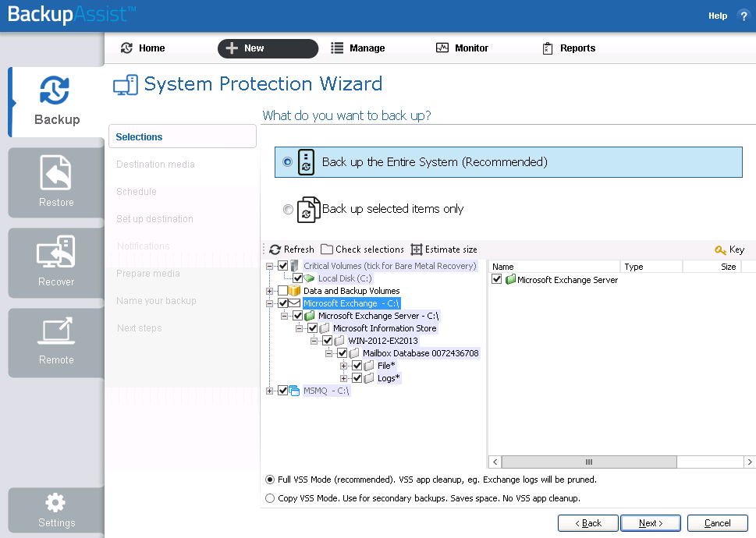Click the Estimate size toolbar item
This screenshot has height=538, width=756.
tap(444, 250)
